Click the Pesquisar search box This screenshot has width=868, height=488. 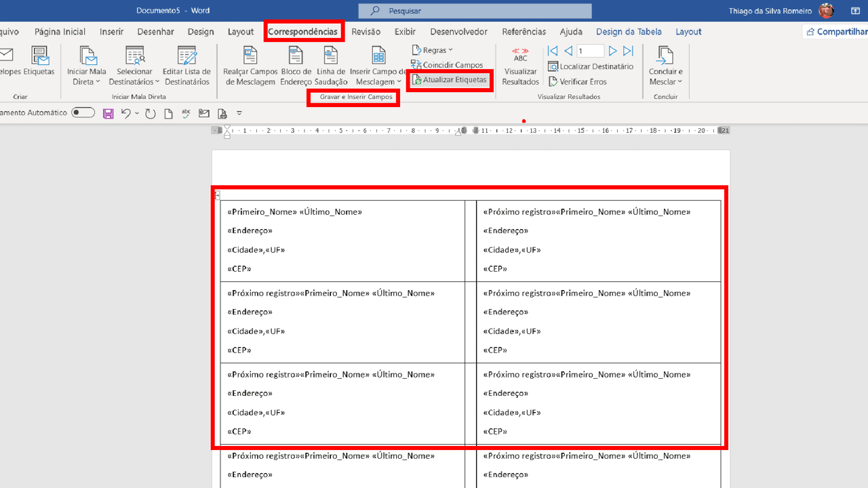(x=475, y=11)
